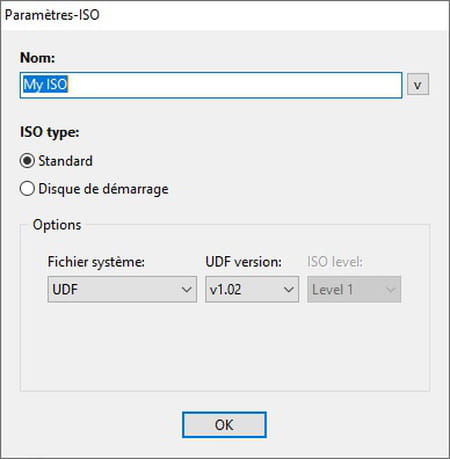Click the greyed chevron beside Level 1
450x459 pixels.
391,289
